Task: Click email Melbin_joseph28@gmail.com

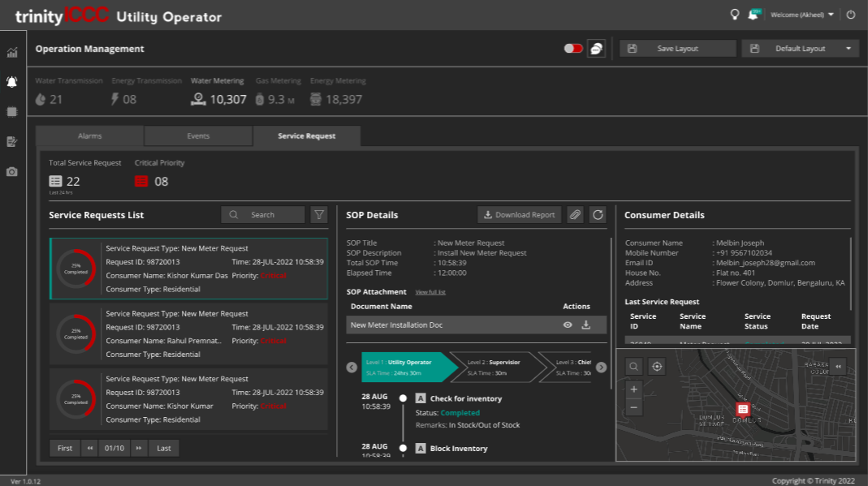Action: (766, 263)
